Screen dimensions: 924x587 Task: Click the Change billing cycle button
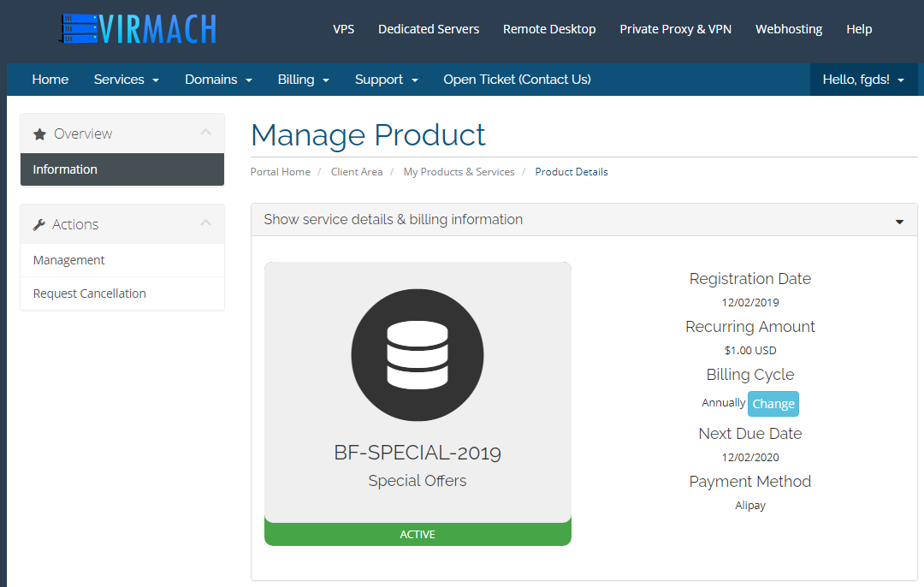pyautogui.click(x=773, y=404)
